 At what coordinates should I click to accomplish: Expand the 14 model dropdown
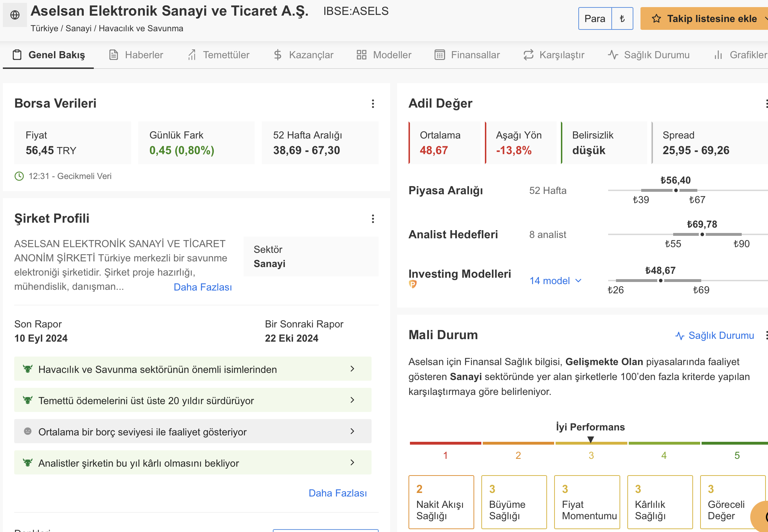pyautogui.click(x=556, y=281)
